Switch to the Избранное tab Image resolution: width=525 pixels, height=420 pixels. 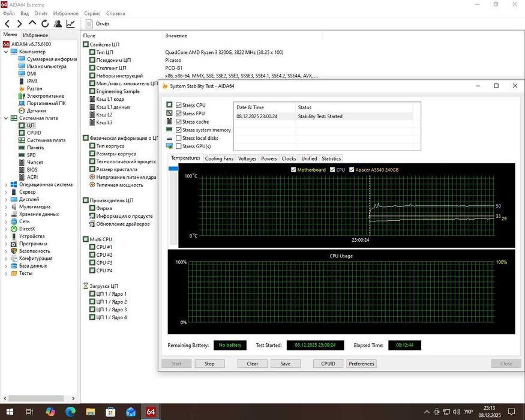[x=35, y=35]
